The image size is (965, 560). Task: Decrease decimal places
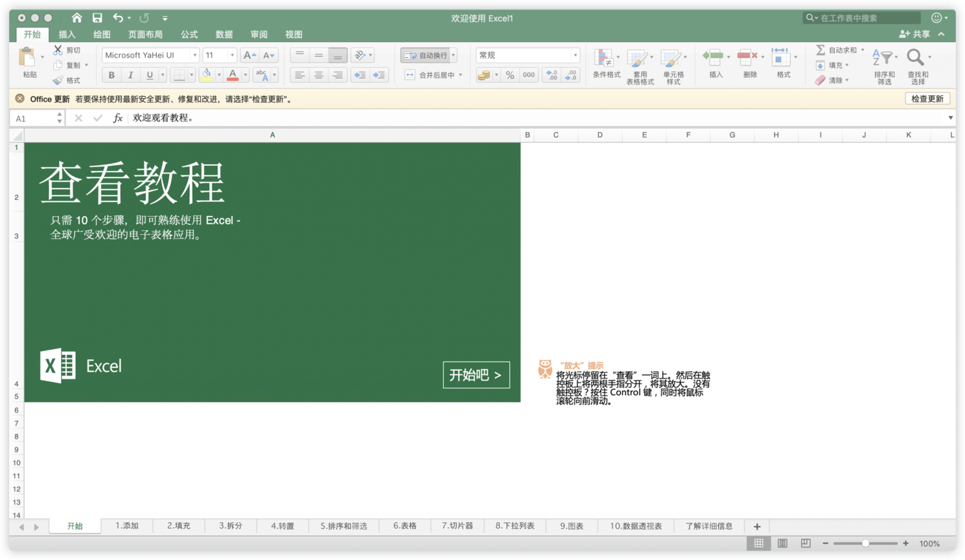pyautogui.click(x=571, y=75)
